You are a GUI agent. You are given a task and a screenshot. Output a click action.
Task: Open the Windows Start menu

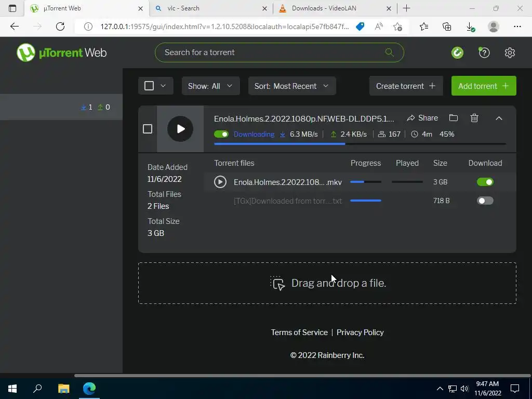(12, 389)
